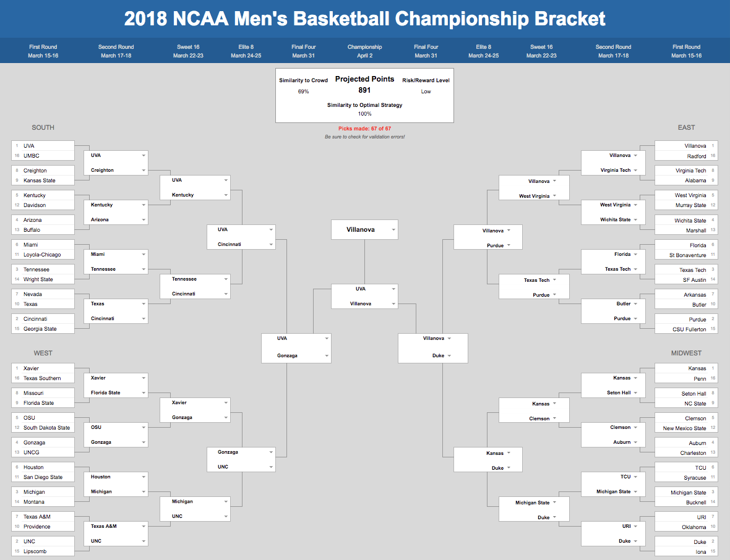The height and width of the screenshot is (560, 730).
Task: Open the Duke Final Four pick dropdown
Action: tap(433, 356)
